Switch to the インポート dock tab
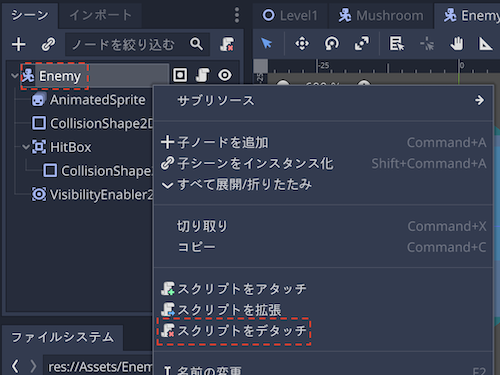 coord(100,15)
